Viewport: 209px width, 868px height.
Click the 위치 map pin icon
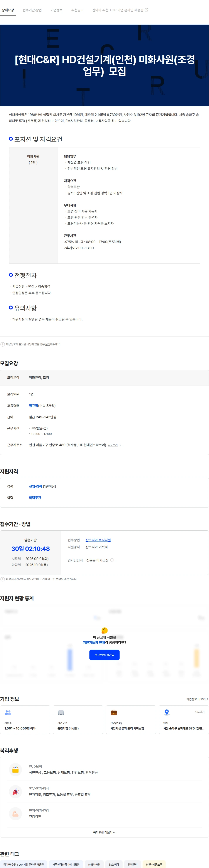pos(167,712)
